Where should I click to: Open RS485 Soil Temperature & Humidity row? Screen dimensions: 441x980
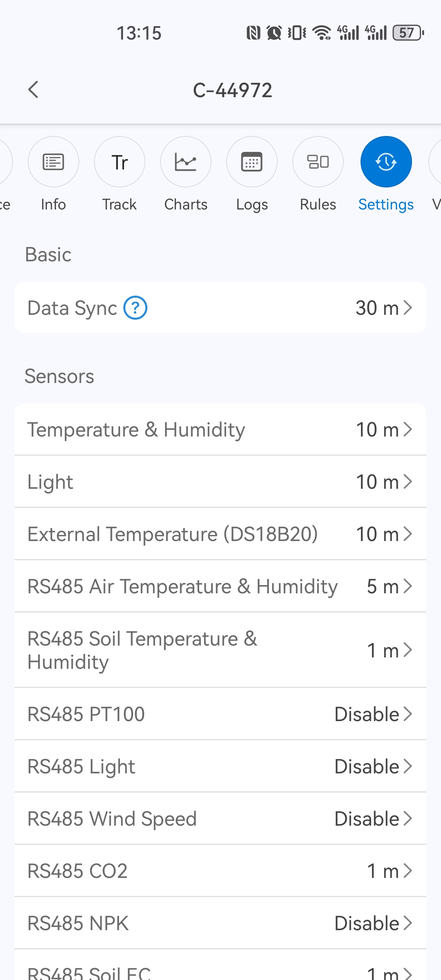pyautogui.click(x=220, y=650)
